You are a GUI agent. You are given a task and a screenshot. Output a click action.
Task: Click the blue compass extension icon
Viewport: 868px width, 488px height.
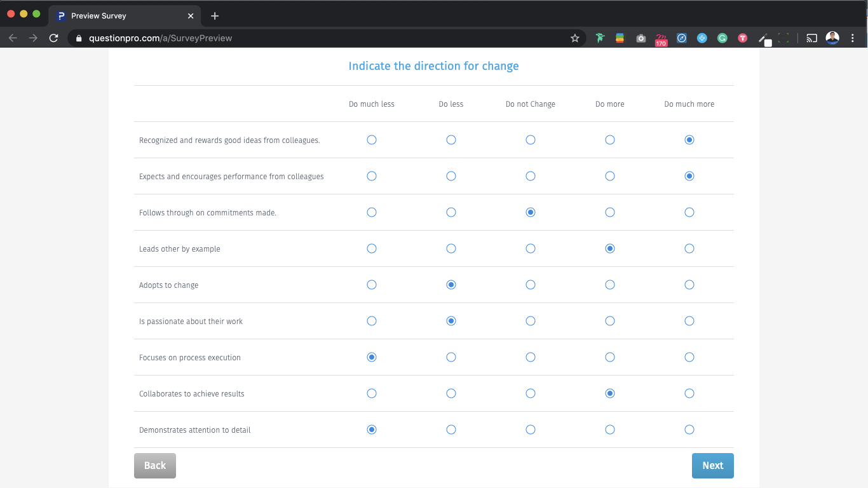pos(682,38)
